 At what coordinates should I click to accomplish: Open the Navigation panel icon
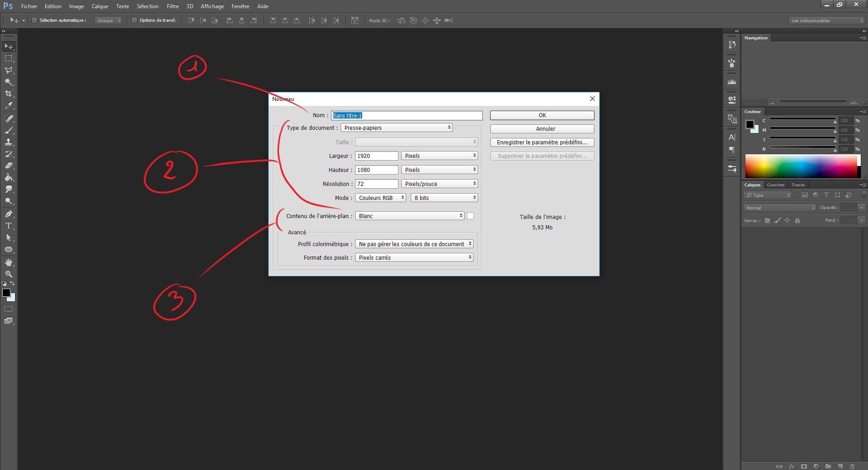pyautogui.click(x=756, y=38)
